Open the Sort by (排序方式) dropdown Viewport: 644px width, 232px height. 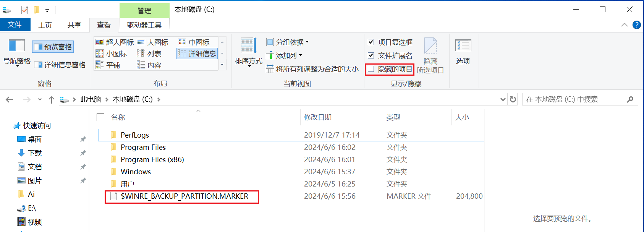tap(248, 52)
